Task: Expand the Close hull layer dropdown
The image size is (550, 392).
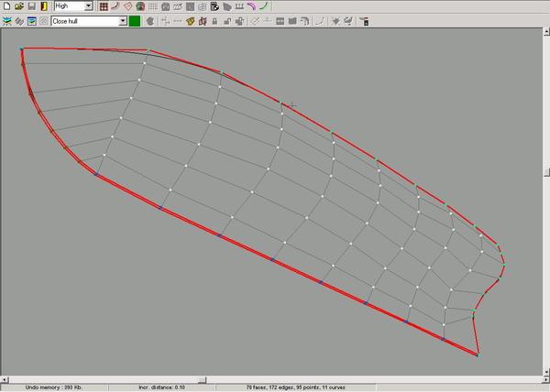Action: pyautogui.click(x=122, y=19)
